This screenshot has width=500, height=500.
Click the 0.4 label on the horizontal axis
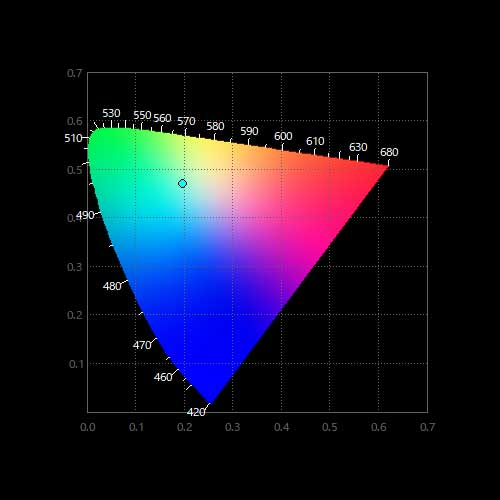click(281, 427)
